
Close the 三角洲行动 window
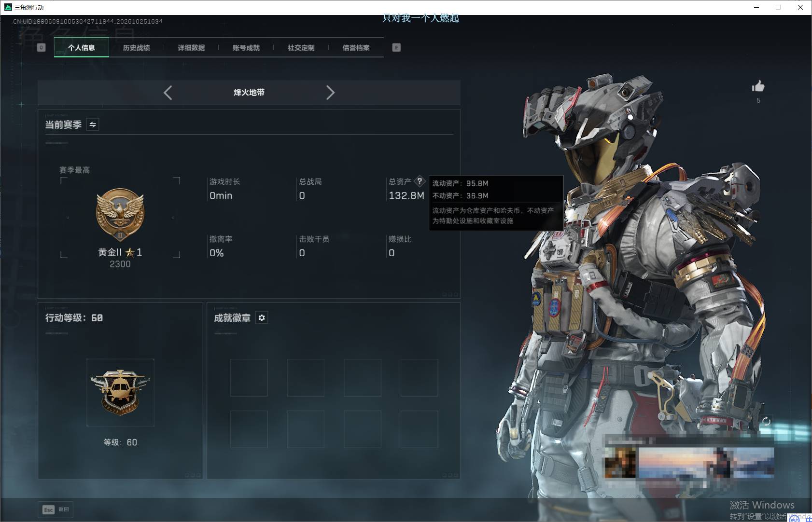(800, 7)
